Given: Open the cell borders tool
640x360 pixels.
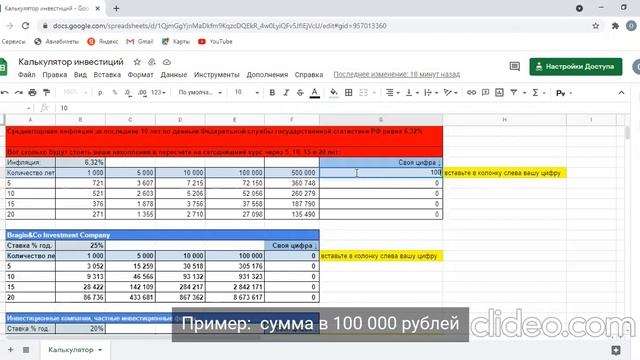Looking at the screenshot, I should pos(349,93).
